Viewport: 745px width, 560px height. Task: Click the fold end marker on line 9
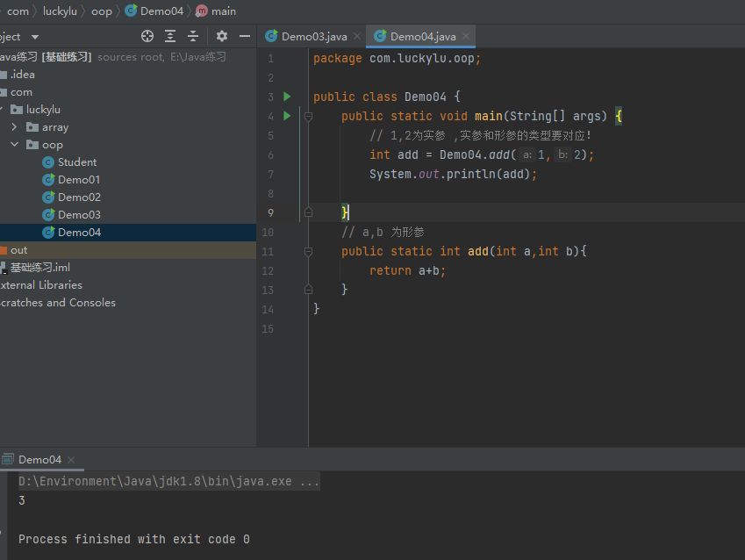click(308, 212)
